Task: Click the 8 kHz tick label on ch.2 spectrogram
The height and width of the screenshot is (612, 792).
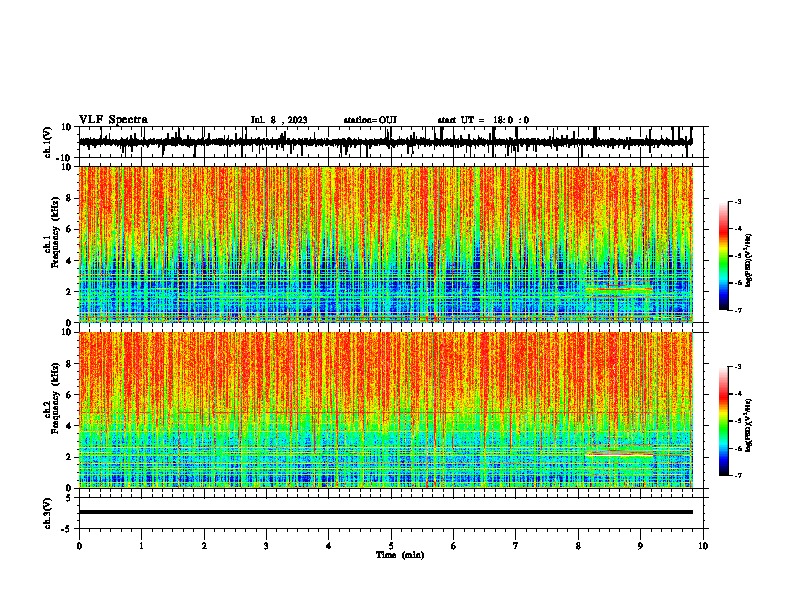Action: (x=69, y=364)
